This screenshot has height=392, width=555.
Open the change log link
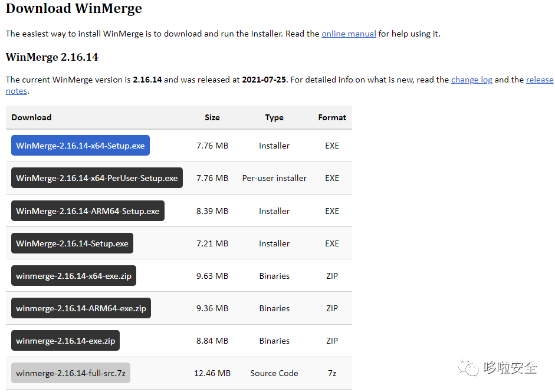click(x=471, y=80)
